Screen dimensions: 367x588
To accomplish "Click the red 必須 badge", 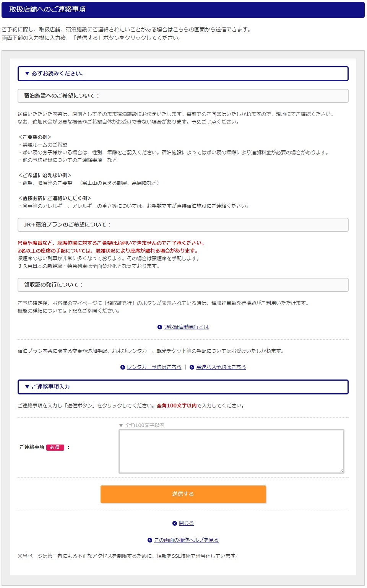I will 55,447.
